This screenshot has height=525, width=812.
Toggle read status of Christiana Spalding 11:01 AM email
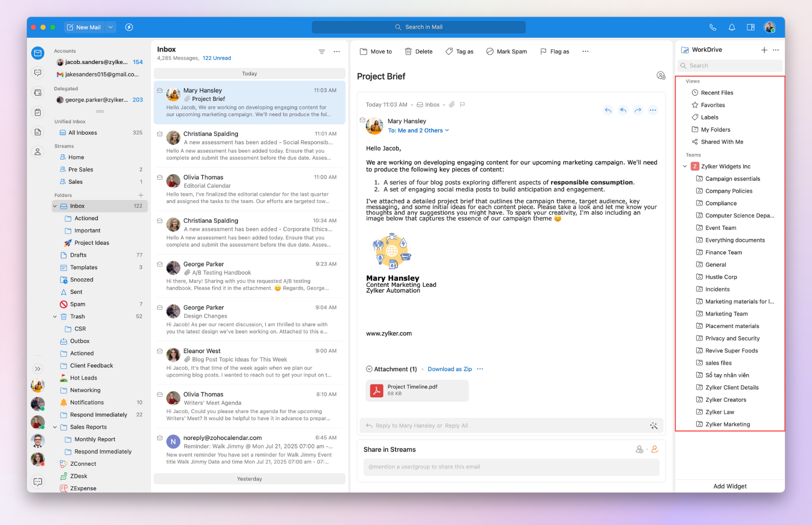(x=160, y=134)
